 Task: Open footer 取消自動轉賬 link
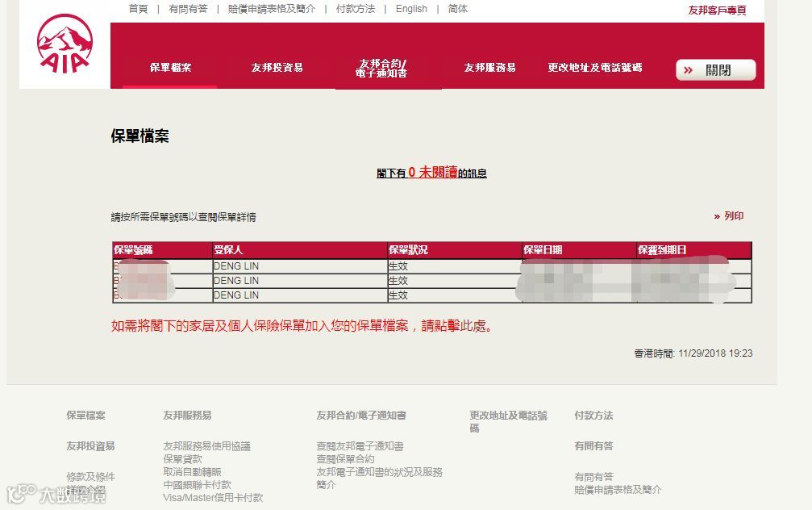coord(192,472)
